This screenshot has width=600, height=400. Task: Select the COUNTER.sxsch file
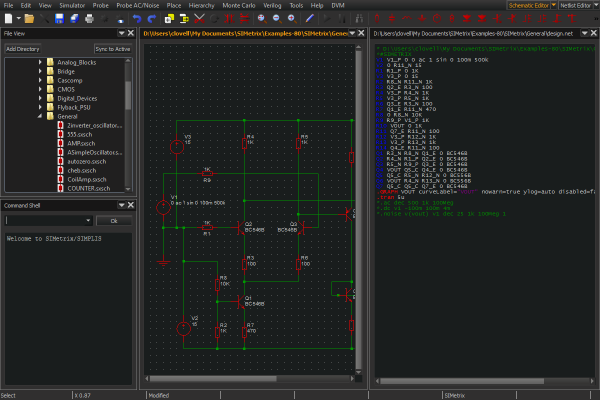pos(88,188)
